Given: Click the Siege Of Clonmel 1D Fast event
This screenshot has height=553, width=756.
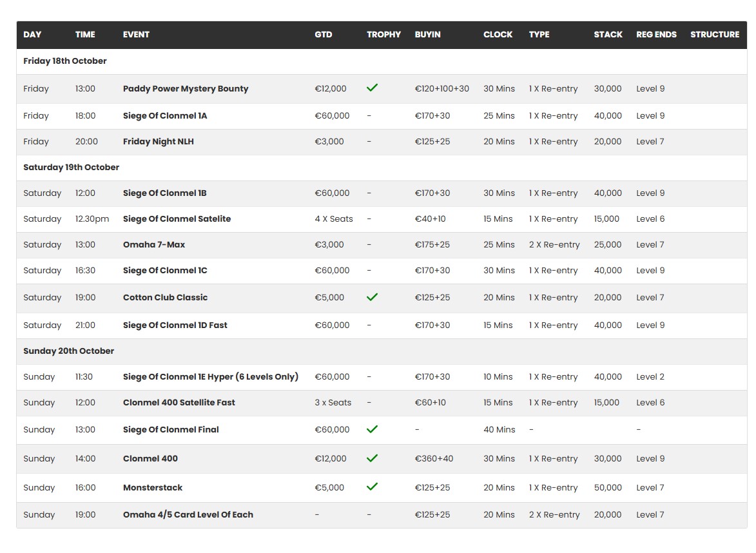Looking at the screenshot, I should [x=175, y=325].
